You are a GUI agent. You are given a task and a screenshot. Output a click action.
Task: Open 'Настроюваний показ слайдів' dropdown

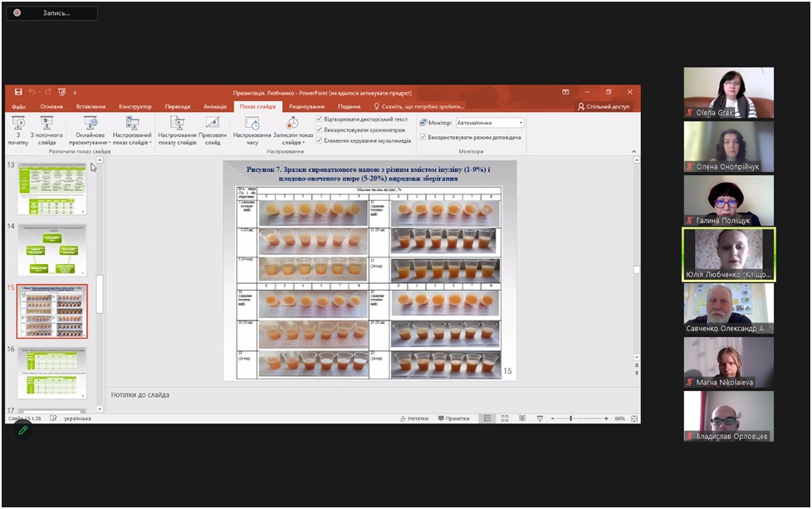pos(132,130)
